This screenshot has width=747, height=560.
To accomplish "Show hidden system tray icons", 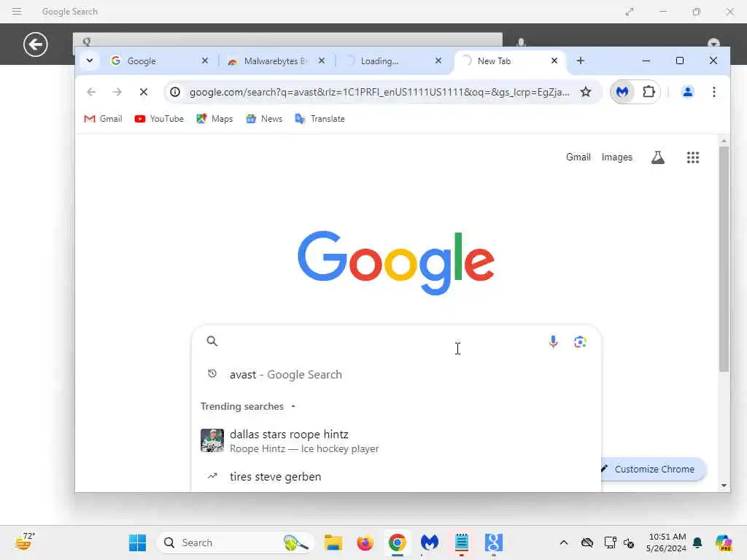I will click(x=564, y=542).
